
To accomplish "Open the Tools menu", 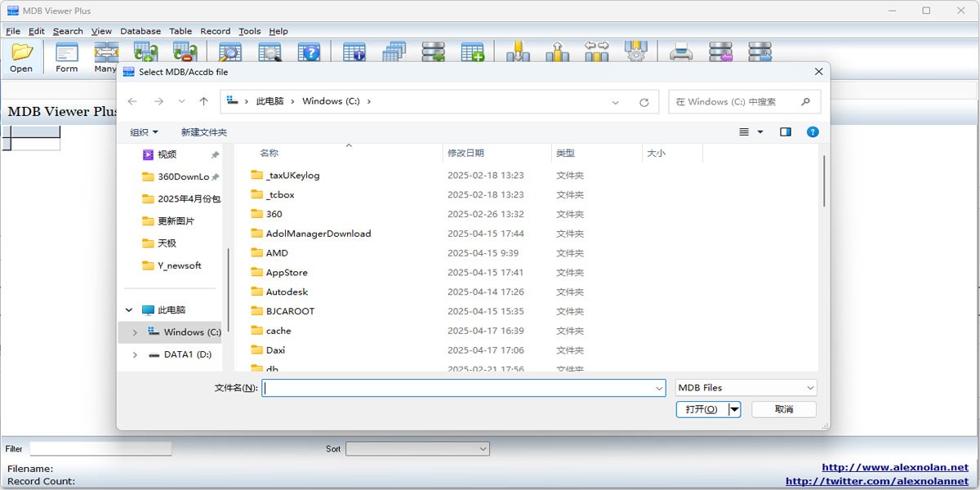I will pos(249,31).
